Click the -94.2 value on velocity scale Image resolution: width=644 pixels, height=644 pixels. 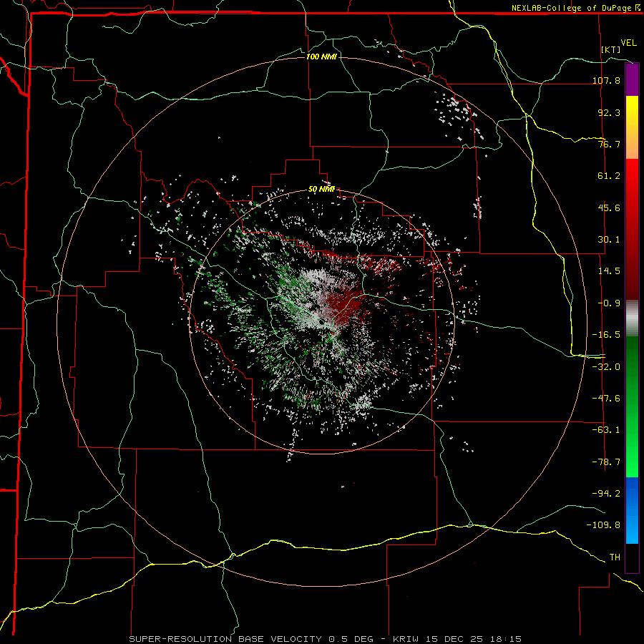606,493
